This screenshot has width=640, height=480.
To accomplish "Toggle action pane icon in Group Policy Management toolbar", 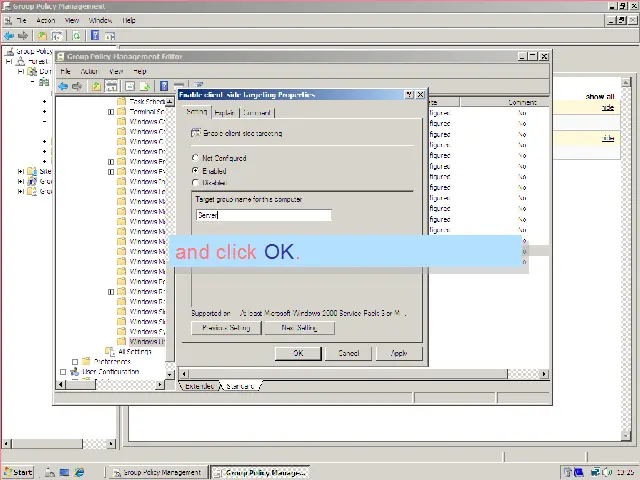I will coord(110,36).
